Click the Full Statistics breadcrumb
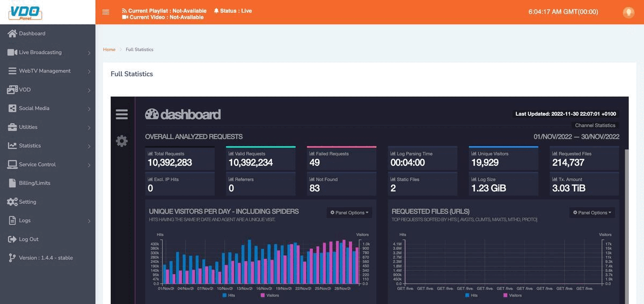Viewport: 644px width, 304px height. 140,49
